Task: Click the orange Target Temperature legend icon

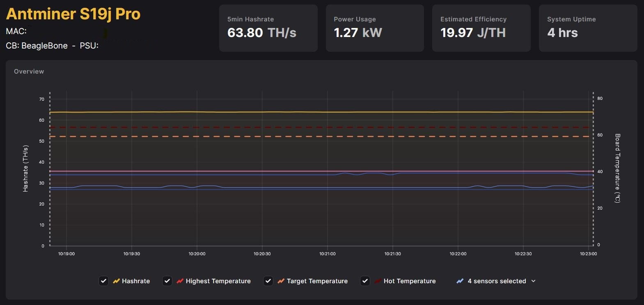Action: [x=281, y=281]
